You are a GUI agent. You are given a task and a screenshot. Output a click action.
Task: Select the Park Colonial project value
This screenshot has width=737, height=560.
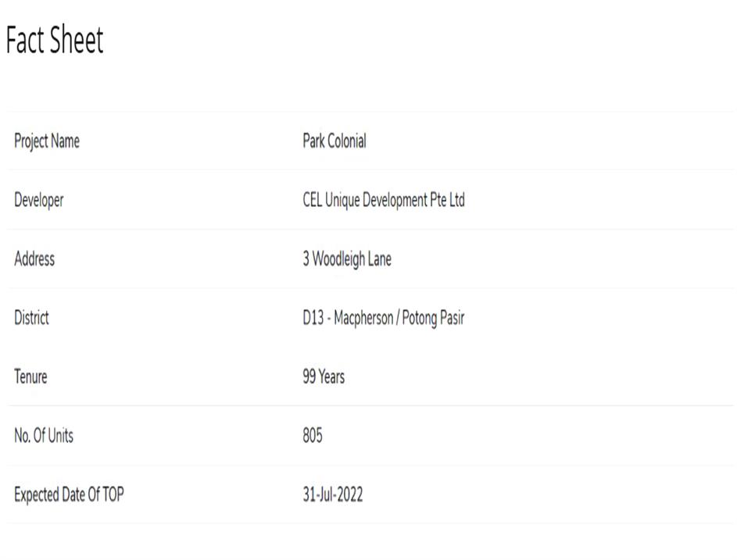(x=335, y=141)
